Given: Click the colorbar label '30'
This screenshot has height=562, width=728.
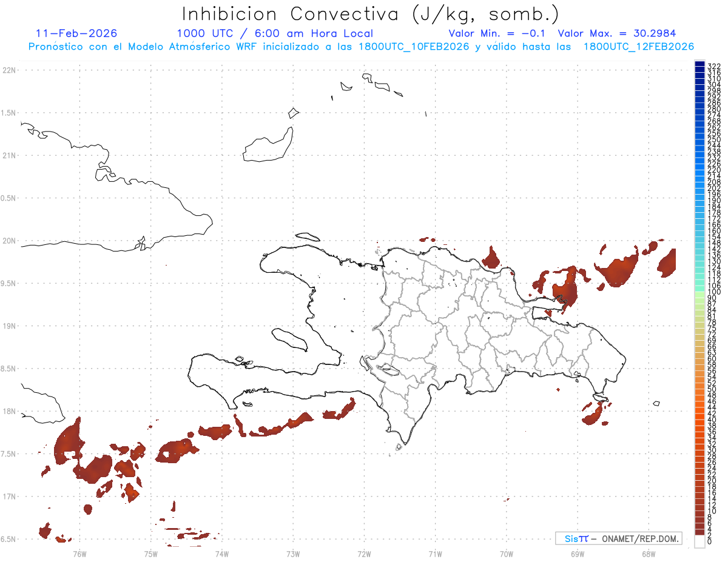Looking at the screenshot, I should [x=712, y=450].
